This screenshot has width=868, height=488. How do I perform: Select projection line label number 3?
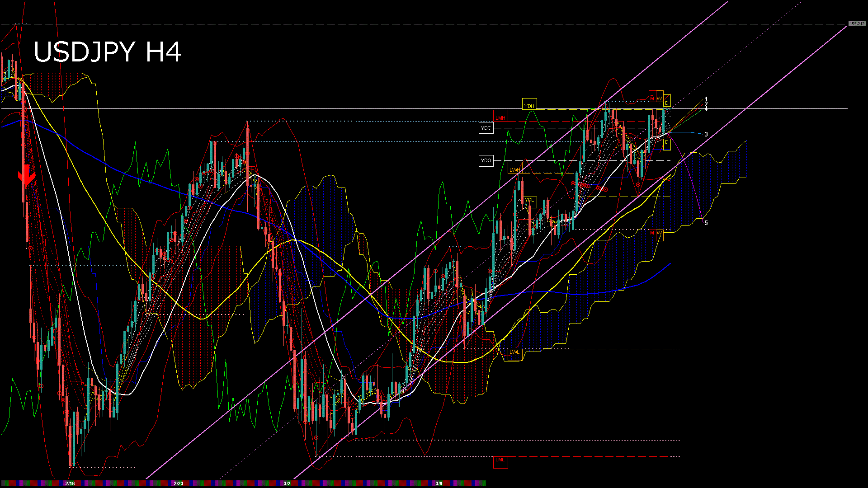click(706, 135)
